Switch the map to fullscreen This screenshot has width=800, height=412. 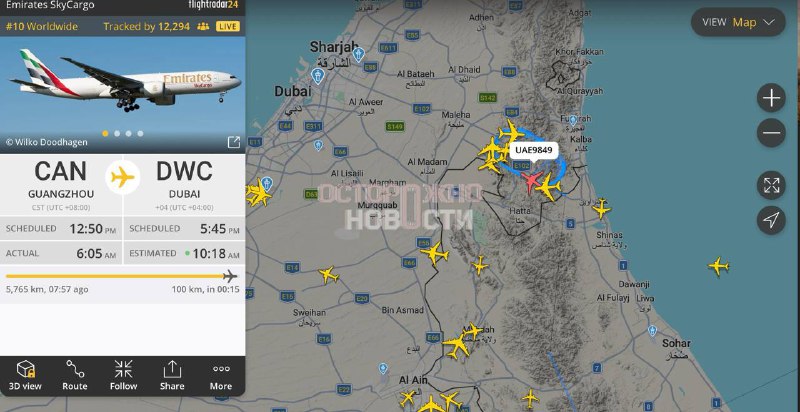pos(771,185)
